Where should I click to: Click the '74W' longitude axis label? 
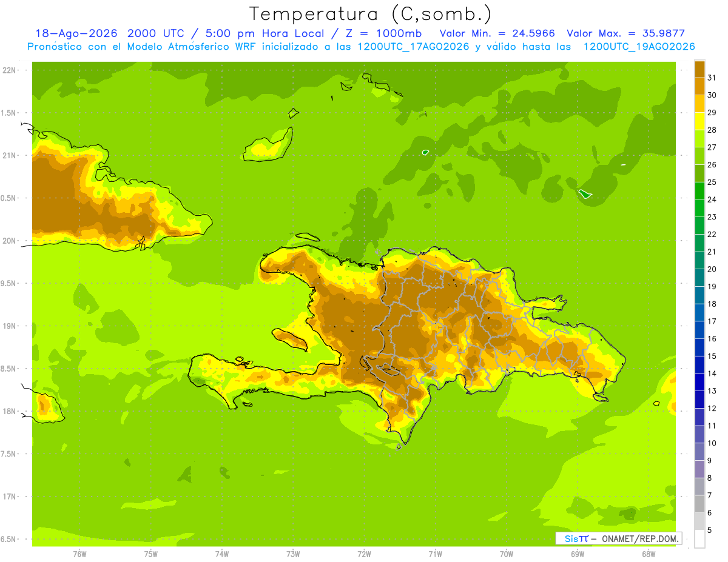coord(222,554)
